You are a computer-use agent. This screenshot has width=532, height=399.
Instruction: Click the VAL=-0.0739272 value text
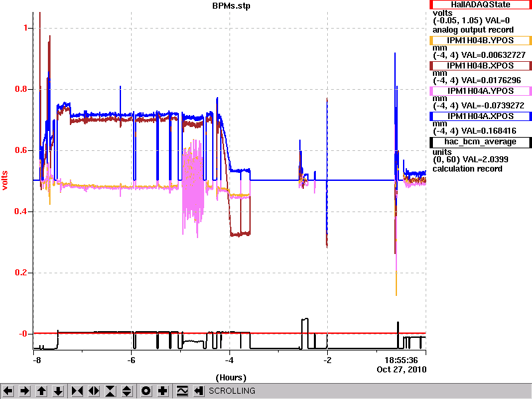pyautogui.click(x=493, y=106)
